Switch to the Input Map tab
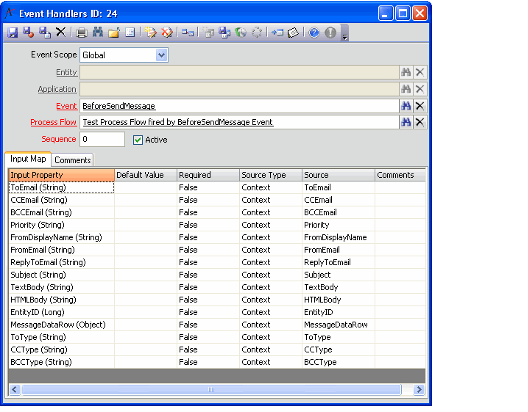Viewport: 528px width, 412px height. (28, 159)
